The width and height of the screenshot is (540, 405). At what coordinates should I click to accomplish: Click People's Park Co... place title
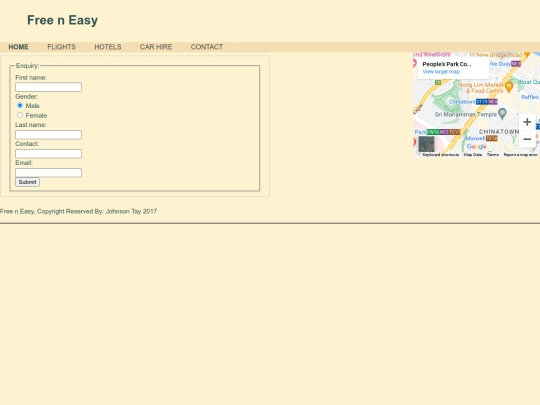point(446,64)
